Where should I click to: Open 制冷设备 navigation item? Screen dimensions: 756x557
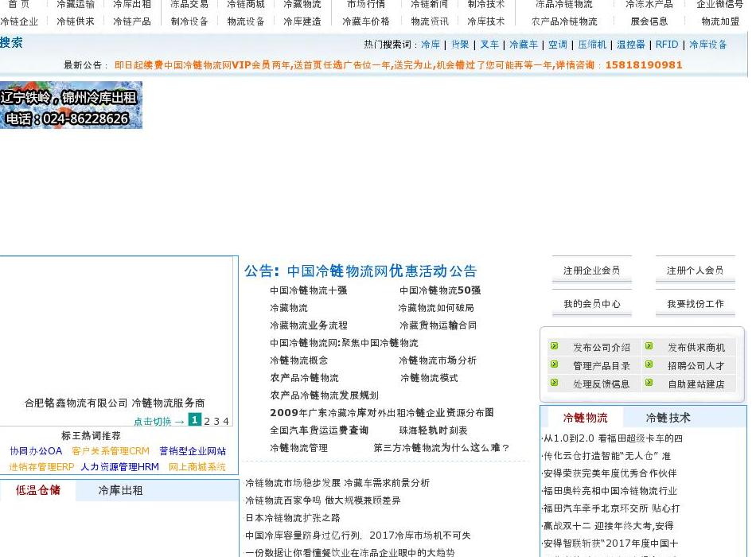[x=189, y=21]
